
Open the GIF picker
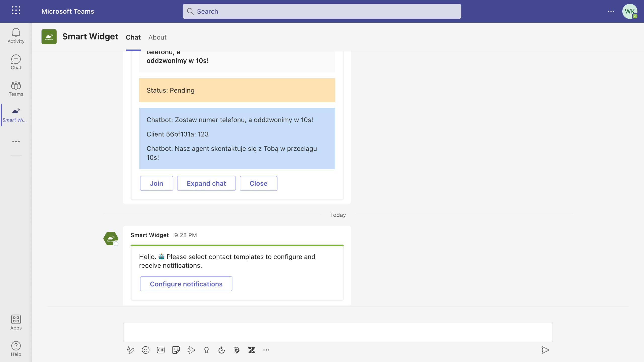pyautogui.click(x=161, y=350)
